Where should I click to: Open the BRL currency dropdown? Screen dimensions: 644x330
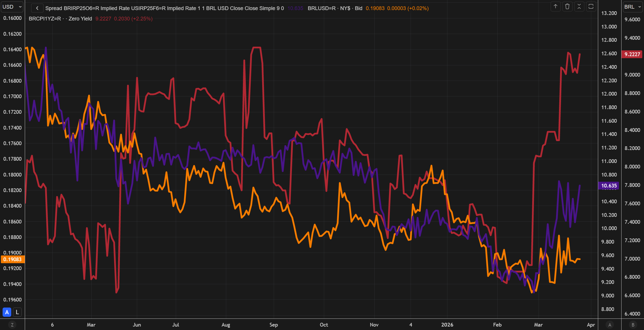coord(632,7)
